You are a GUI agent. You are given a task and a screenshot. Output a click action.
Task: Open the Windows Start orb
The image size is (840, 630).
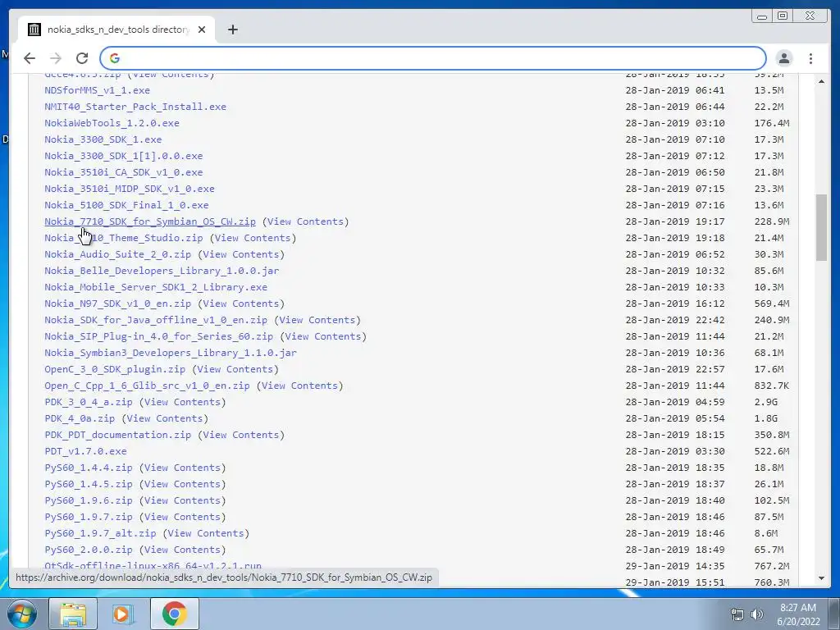[x=21, y=614]
